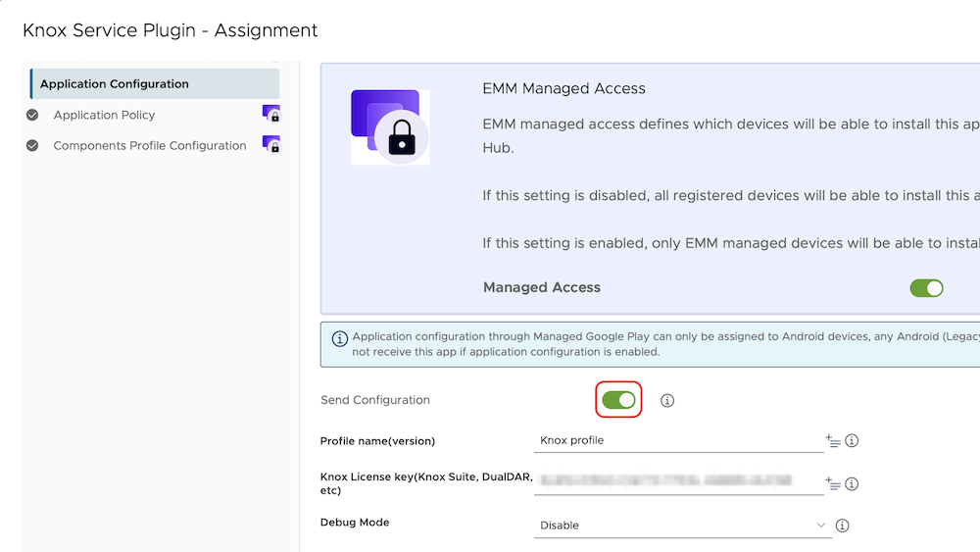Show info for Knox License key

tap(852, 483)
